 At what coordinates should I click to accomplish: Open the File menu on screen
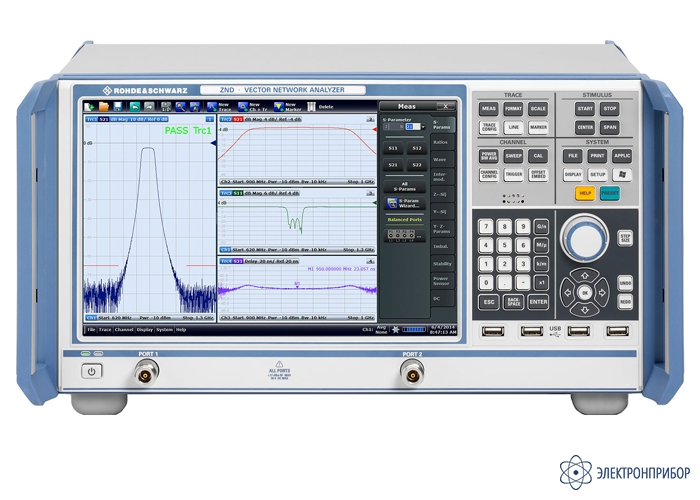pyautogui.click(x=91, y=329)
